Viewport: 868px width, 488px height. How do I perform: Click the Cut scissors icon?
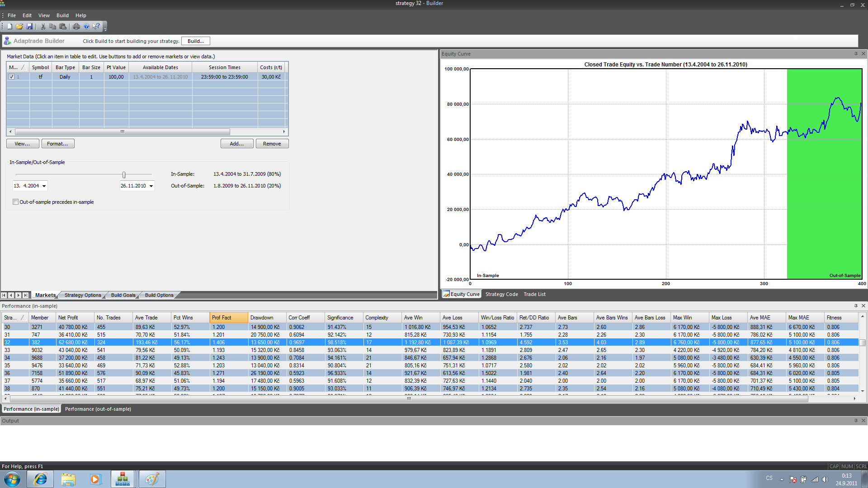click(x=43, y=27)
